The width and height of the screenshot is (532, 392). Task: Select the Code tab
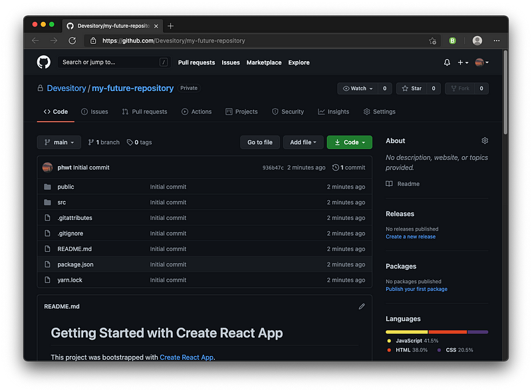click(x=56, y=112)
